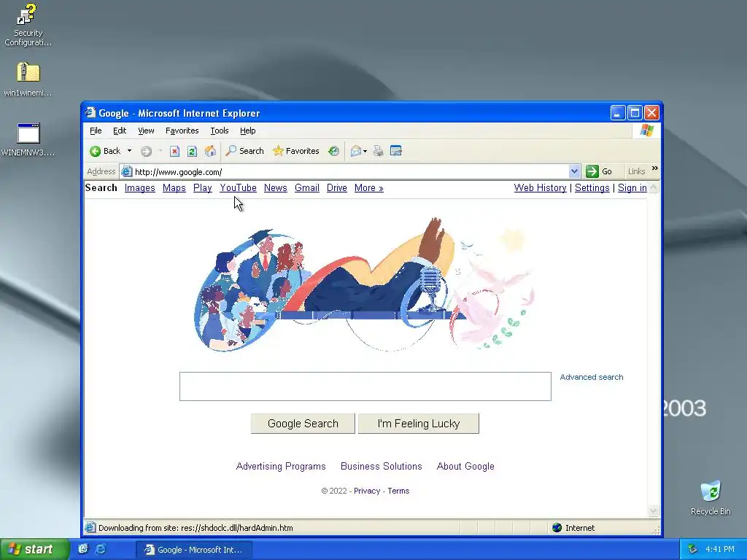Stop loading with the red X icon
Image resolution: width=747 pixels, height=560 pixels.
pos(175,151)
